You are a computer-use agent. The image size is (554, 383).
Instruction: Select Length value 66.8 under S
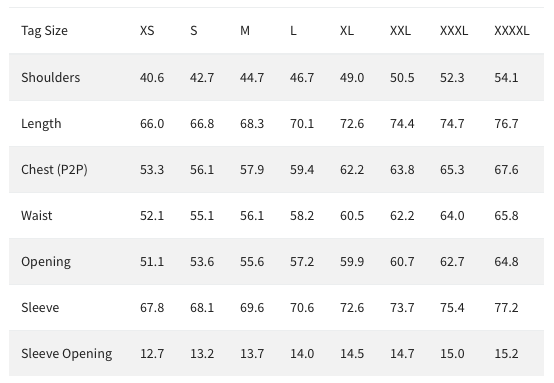[x=202, y=124]
